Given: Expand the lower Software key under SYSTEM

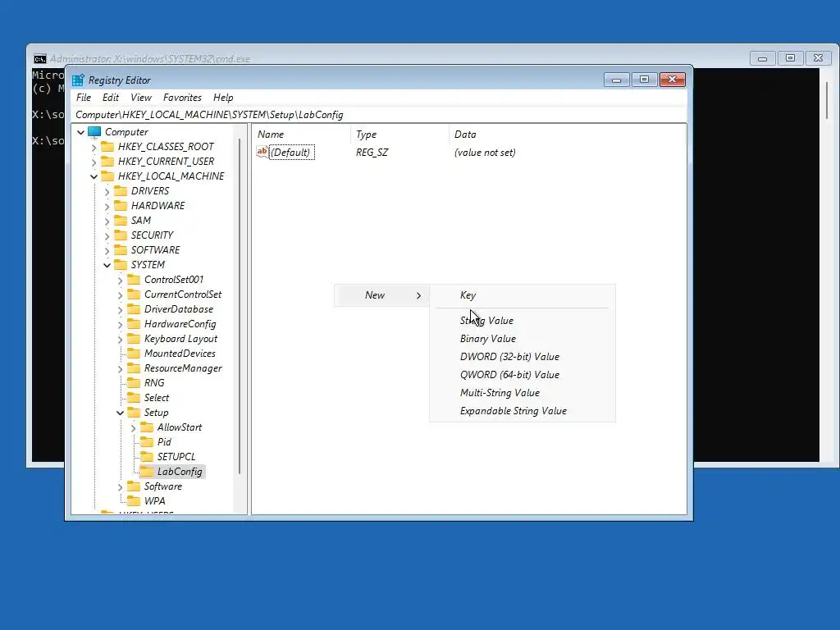Looking at the screenshot, I should 120,487.
